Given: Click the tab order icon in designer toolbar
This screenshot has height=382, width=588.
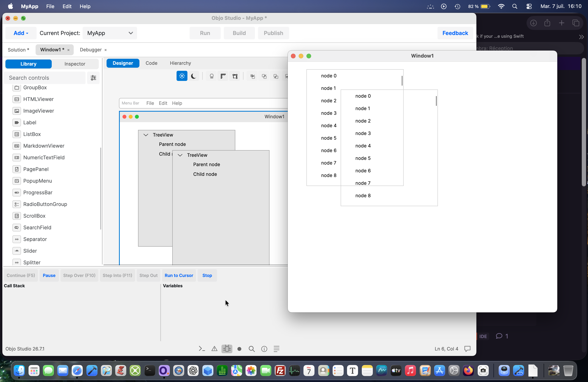Looking at the screenshot, I should pos(235,76).
